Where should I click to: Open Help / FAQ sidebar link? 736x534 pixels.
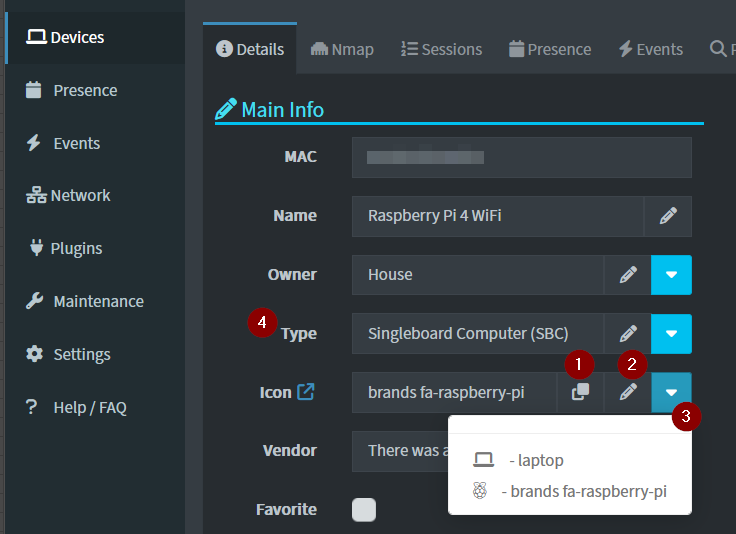click(90, 408)
